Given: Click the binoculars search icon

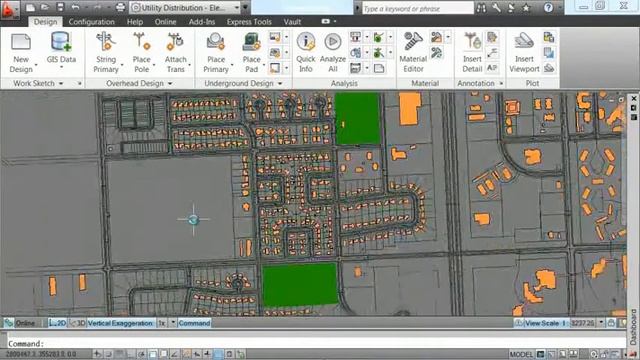Looking at the screenshot, I should point(481,7).
